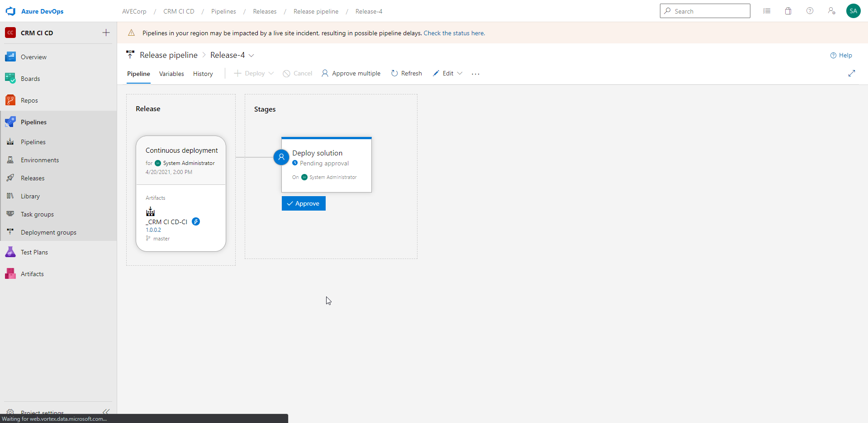Click the AVECorp breadcrumb
The height and width of the screenshot is (423, 868).
pyautogui.click(x=134, y=11)
